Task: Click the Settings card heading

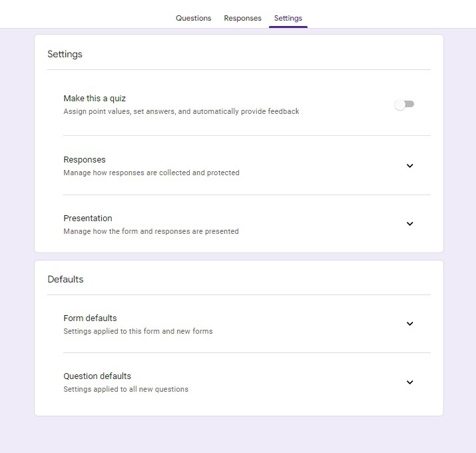Action: coord(65,54)
